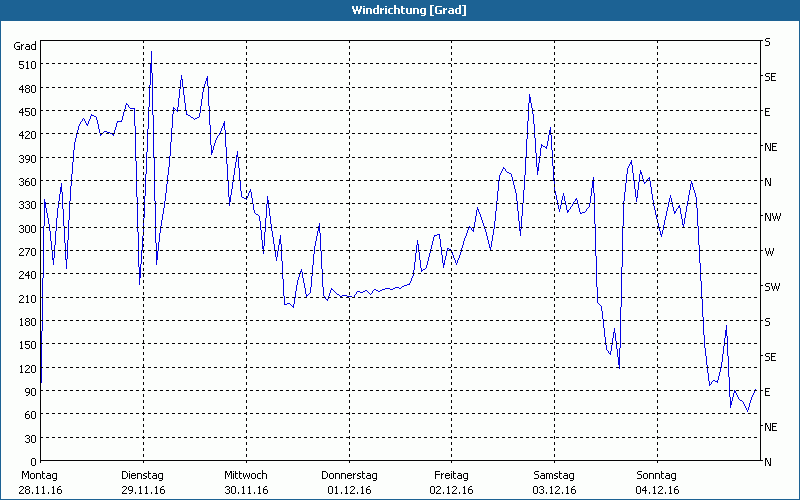Click the date 29.11.16

point(143,490)
